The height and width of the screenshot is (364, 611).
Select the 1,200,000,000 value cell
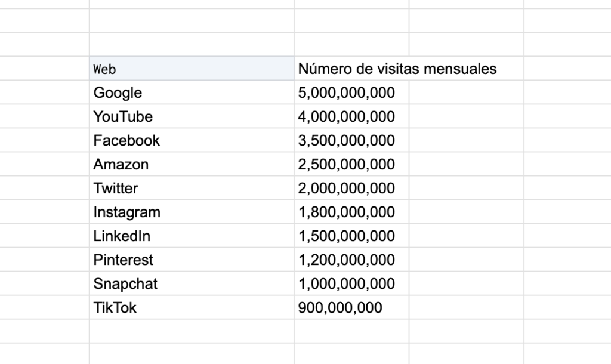point(351,260)
